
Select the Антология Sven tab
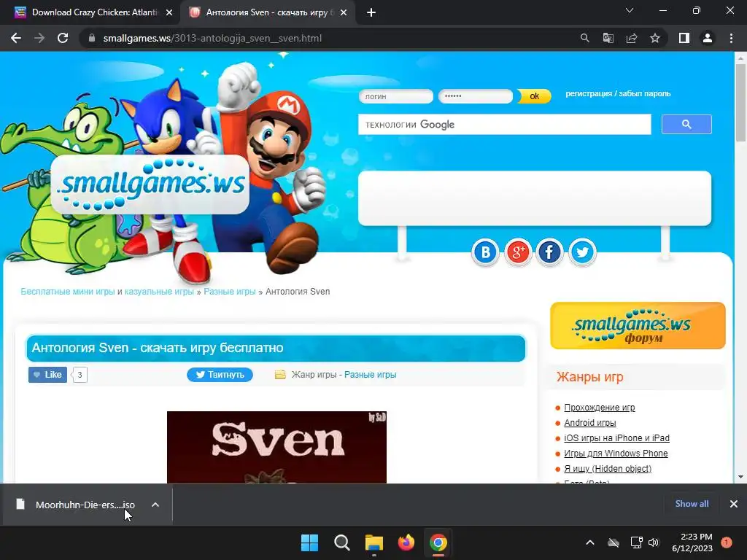(267, 12)
